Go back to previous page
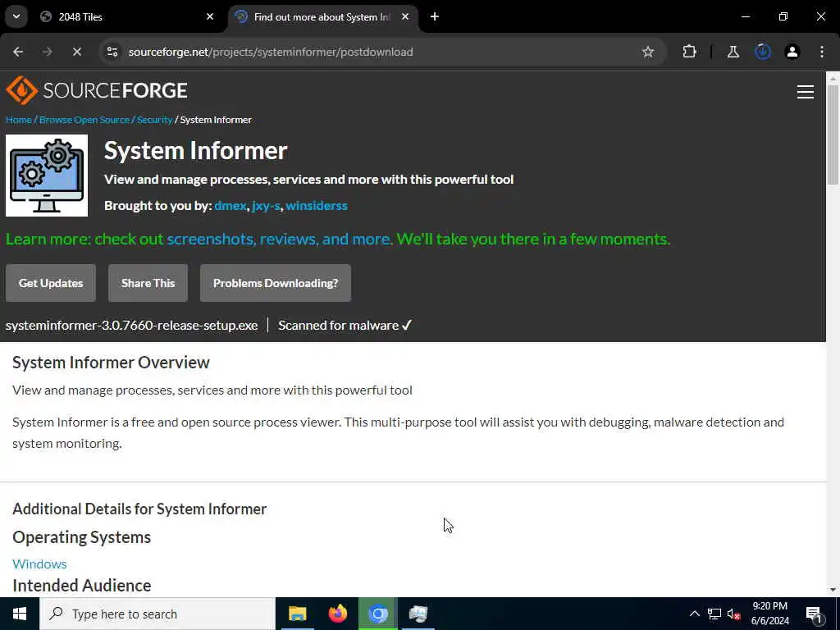This screenshot has width=840, height=630. tap(18, 52)
